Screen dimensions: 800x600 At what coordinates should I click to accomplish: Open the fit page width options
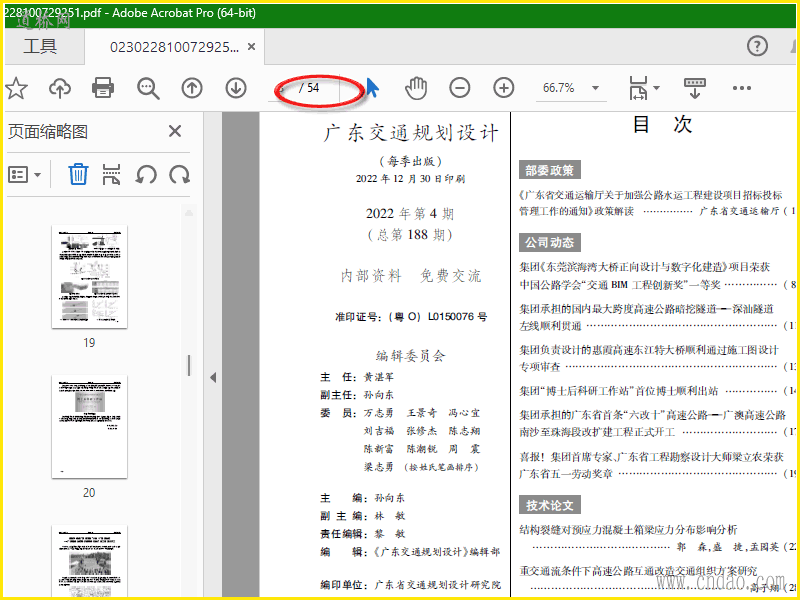pos(644,88)
